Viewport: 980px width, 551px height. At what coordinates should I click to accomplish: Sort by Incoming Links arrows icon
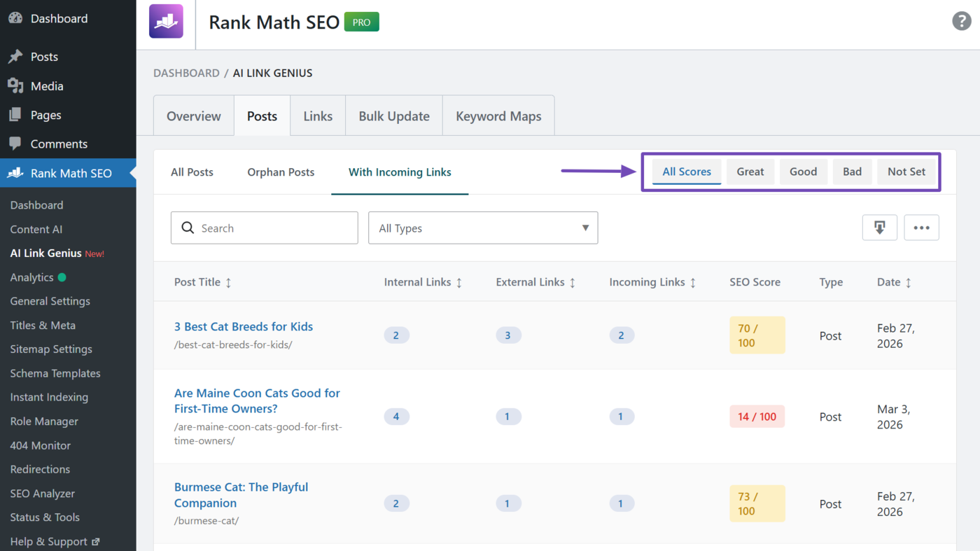pos(693,282)
